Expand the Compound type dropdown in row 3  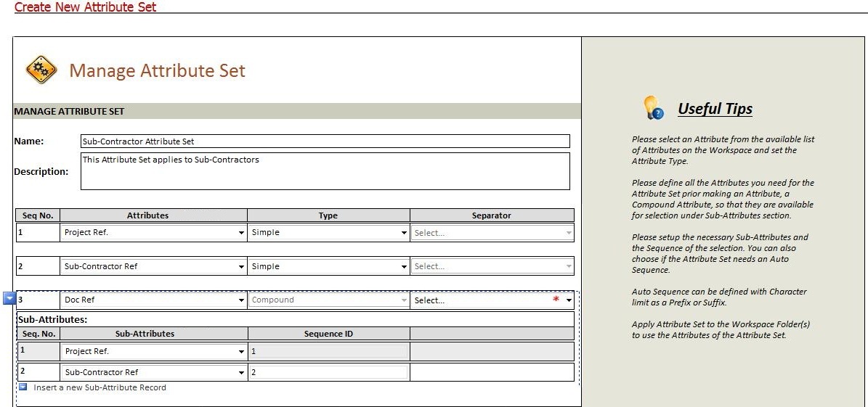[404, 300]
